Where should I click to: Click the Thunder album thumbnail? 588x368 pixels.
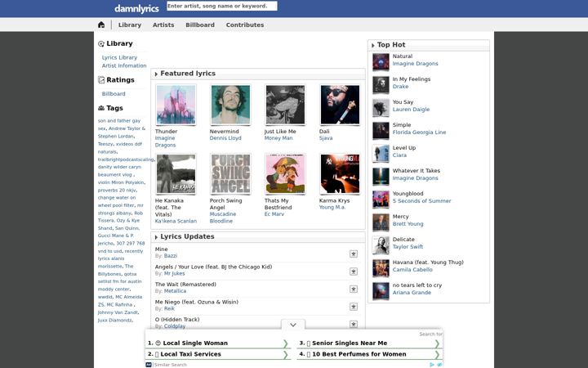[x=176, y=105]
